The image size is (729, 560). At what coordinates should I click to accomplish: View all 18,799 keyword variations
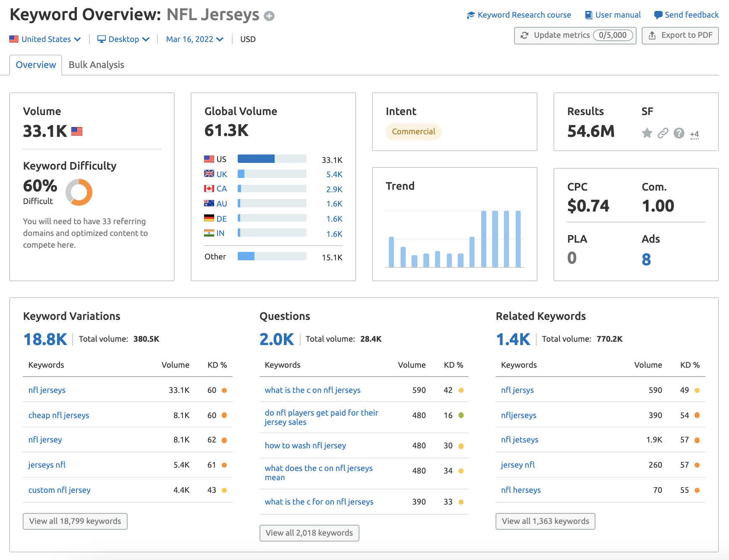(75, 521)
